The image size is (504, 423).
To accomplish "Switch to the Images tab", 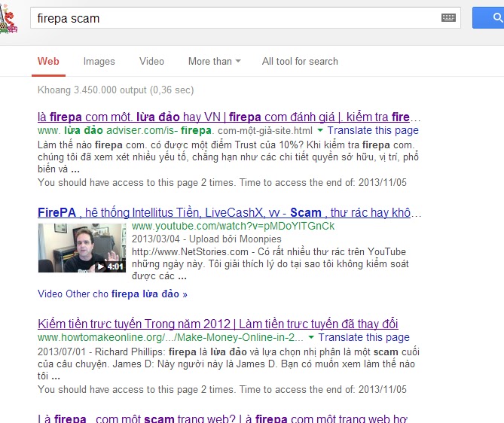I will point(99,62).
